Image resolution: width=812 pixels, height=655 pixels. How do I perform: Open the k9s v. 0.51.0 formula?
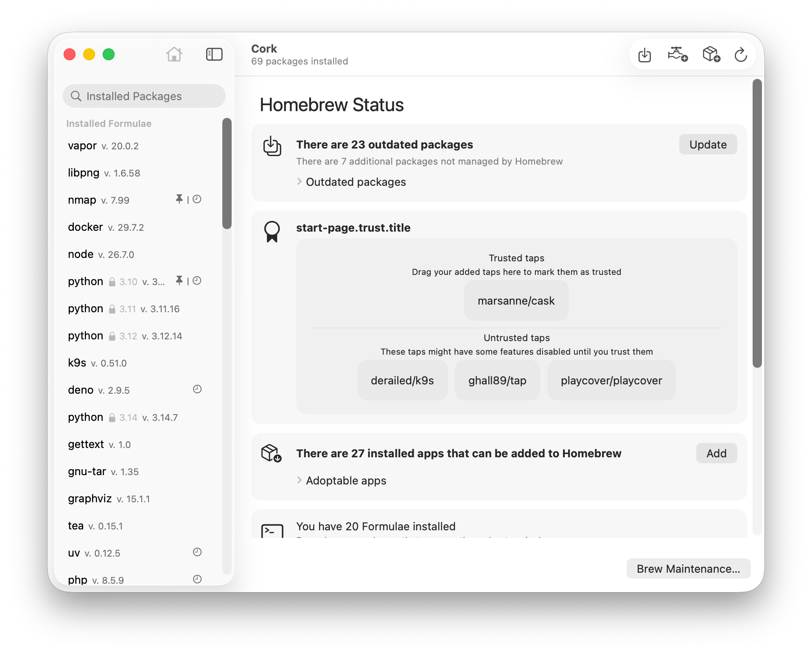[x=137, y=363]
